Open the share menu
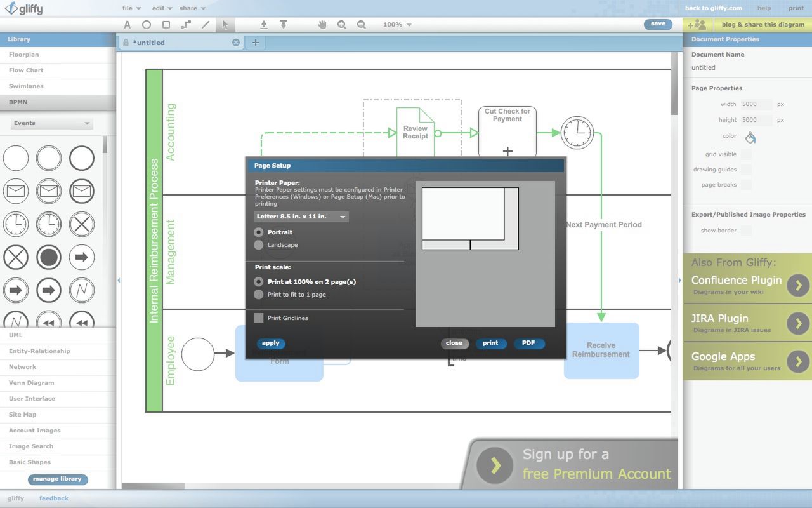Screen dimensions: 812x508 click(192, 8)
